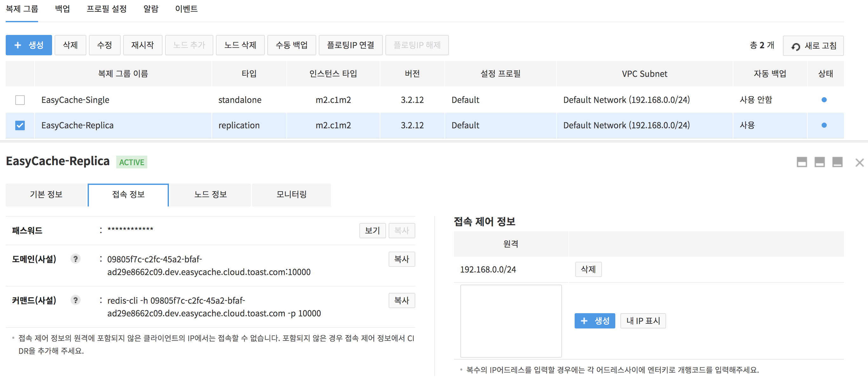
Task: Click the 원격 column header
Action: [x=511, y=244]
